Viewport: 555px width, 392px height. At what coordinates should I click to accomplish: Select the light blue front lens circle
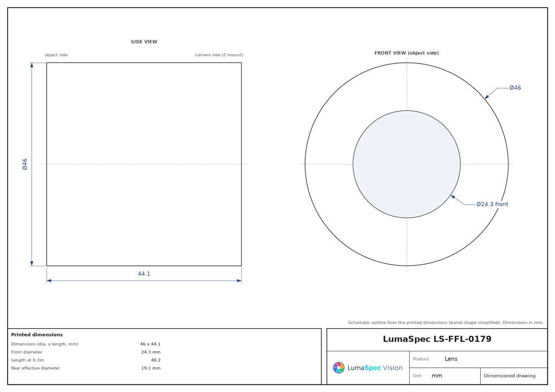[406, 164]
